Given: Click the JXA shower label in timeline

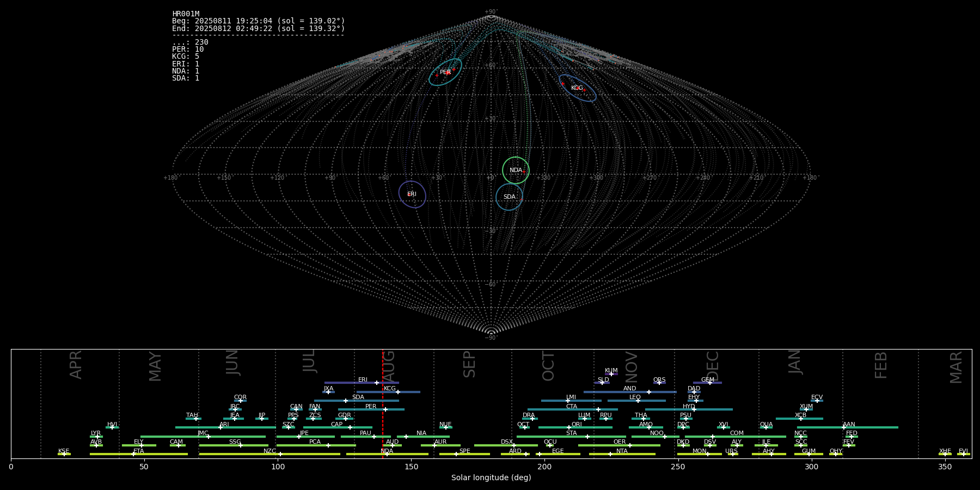Looking at the screenshot, I should click(x=328, y=389).
